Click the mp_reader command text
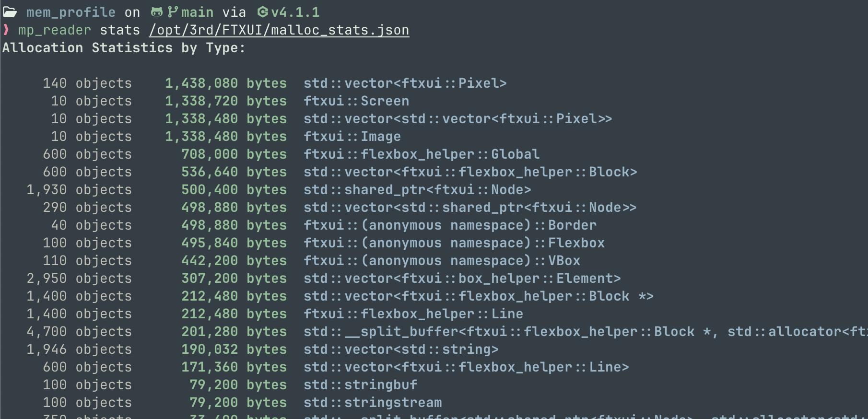 54,30
